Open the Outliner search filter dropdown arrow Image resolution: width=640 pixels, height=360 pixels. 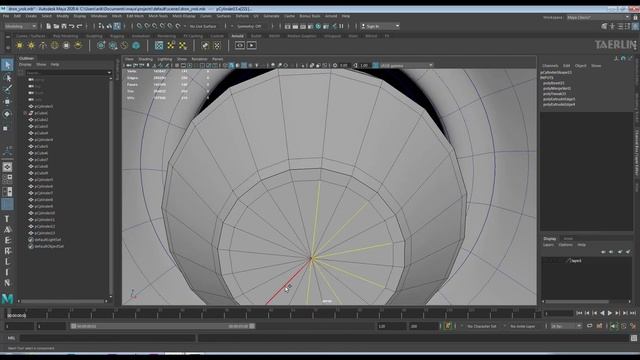tap(109, 73)
